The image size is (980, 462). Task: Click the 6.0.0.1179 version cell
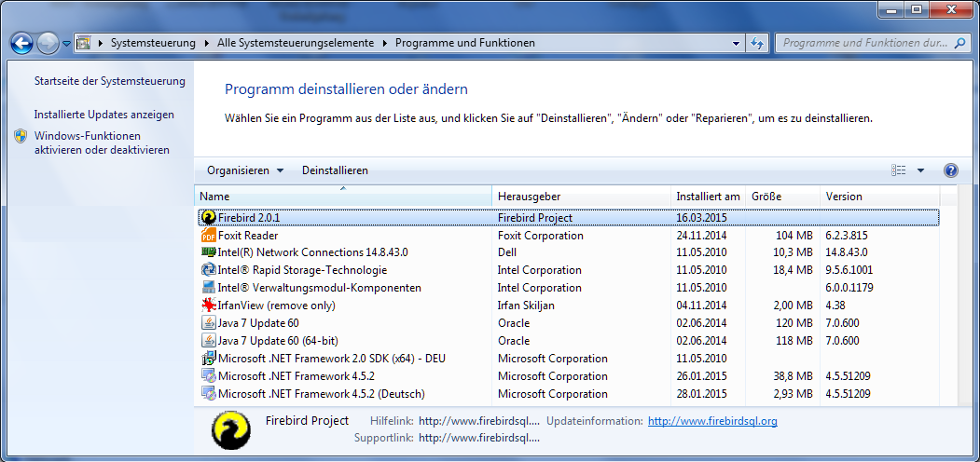[x=849, y=288]
